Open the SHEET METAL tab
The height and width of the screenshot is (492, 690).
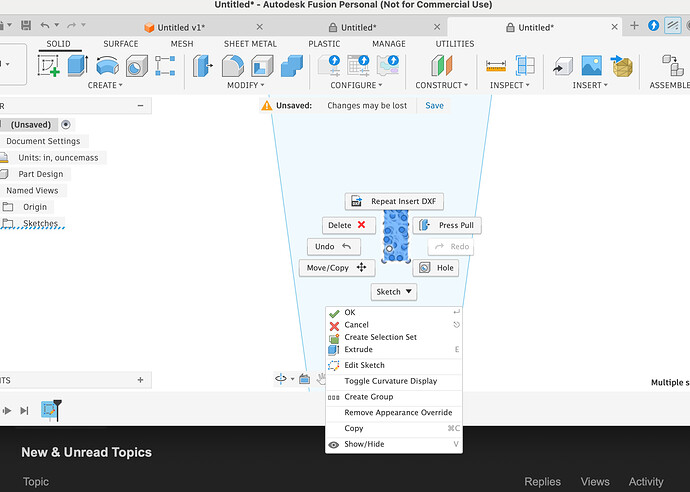point(250,44)
